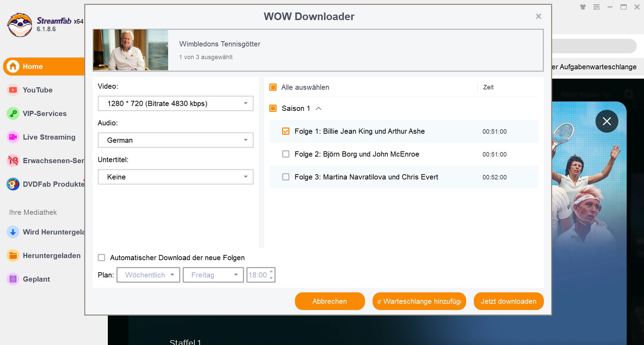
Task: Click Folge 1: Billie Jean King title
Action: coord(360,131)
